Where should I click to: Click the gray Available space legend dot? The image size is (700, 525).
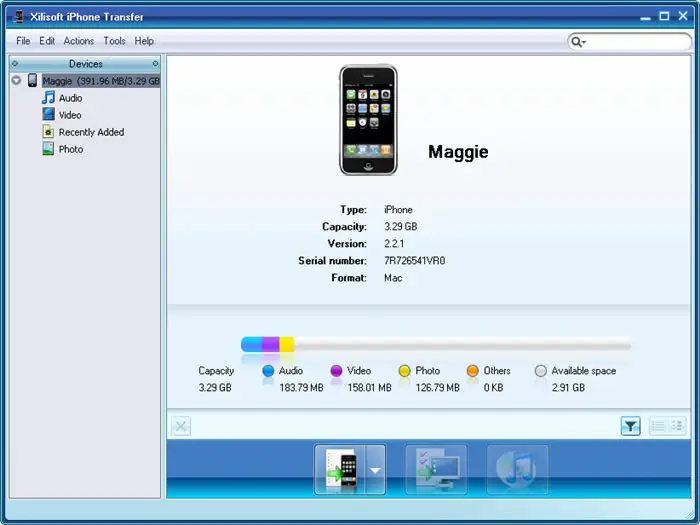pos(541,371)
